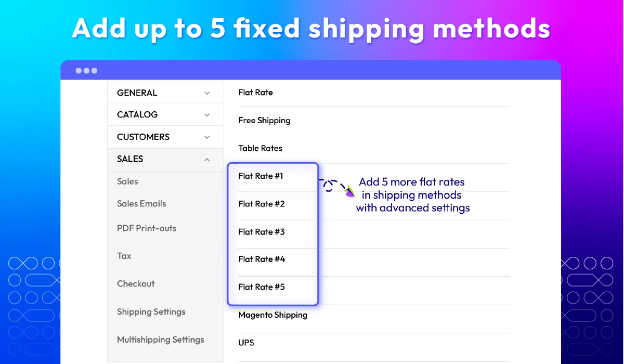Expand the Free Shipping method
This screenshot has width=624, height=364.
pos(264,121)
